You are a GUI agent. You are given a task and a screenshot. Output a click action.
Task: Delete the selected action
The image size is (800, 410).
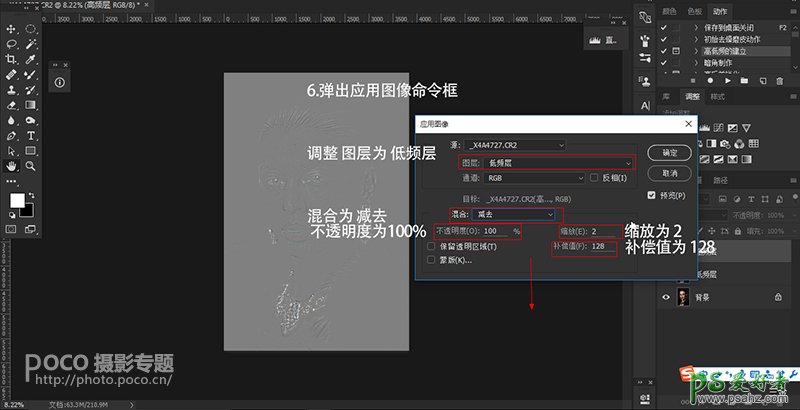pos(780,81)
